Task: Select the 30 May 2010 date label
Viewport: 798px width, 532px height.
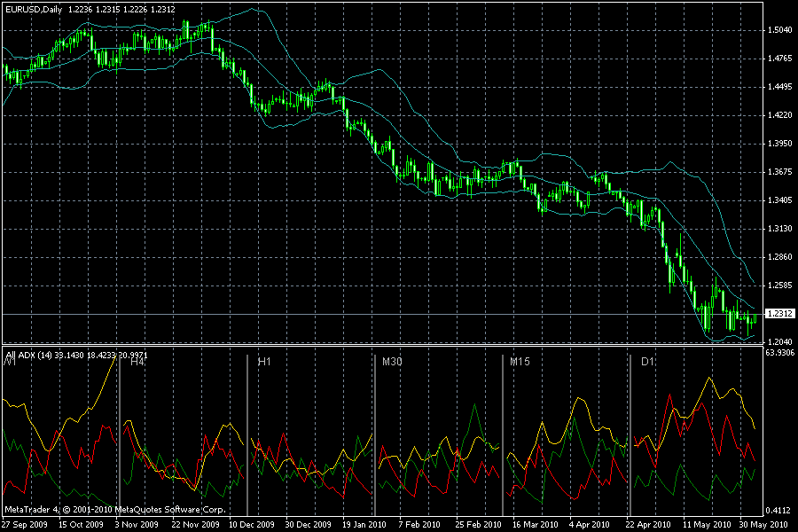Action: click(x=763, y=524)
